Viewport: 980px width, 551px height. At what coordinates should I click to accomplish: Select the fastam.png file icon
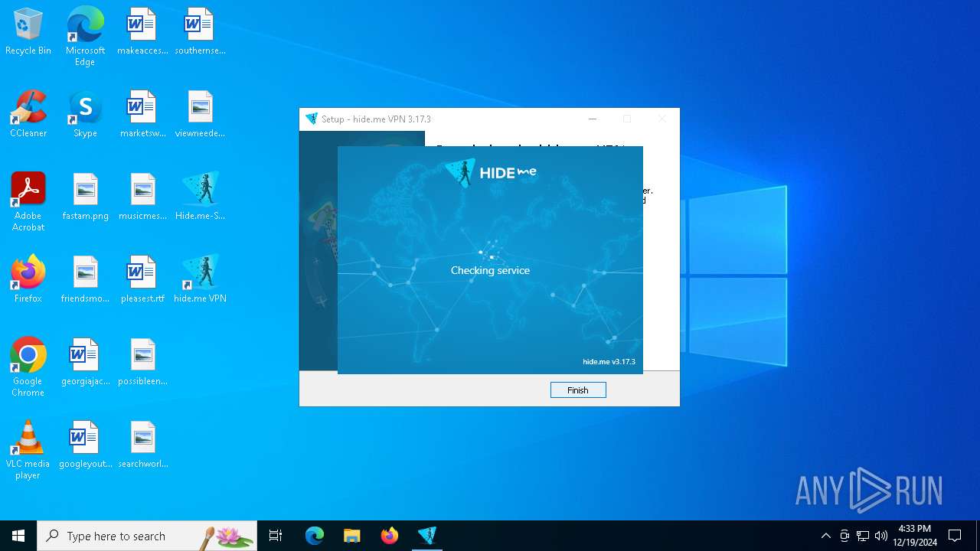(x=85, y=197)
